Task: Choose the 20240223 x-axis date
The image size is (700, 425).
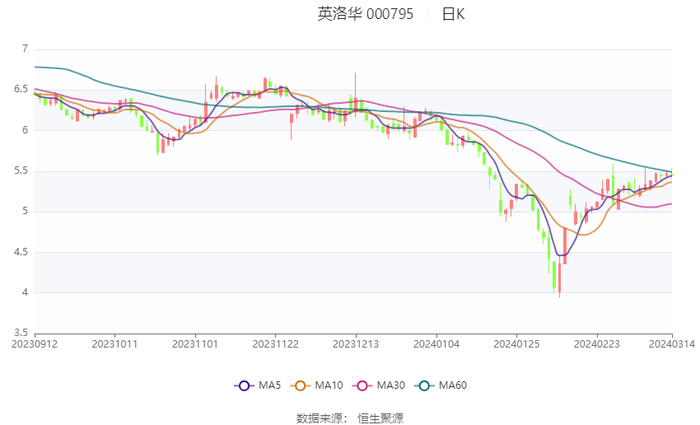Action: point(596,344)
